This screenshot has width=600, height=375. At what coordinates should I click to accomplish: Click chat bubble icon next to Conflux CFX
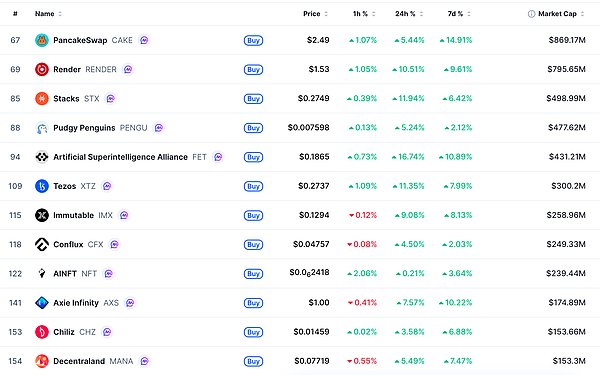coord(114,245)
